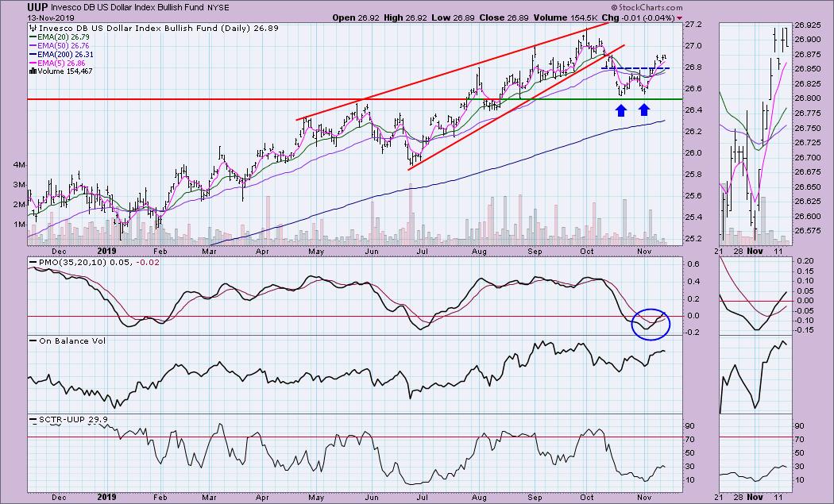Click the 3M volume axis label
The width and height of the screenshot is (834, 504).
click(18, 185)
